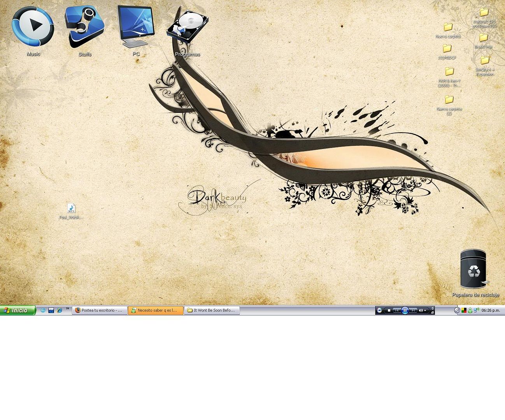
Task: Switch to Postea tu escritorio Firefox window
Action: [x=100, y=310]
